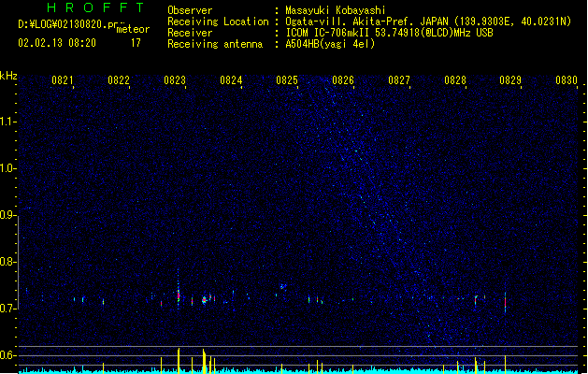Click the 0824 time marker
Screen dimensions: 588x374
tap(231, 80)
